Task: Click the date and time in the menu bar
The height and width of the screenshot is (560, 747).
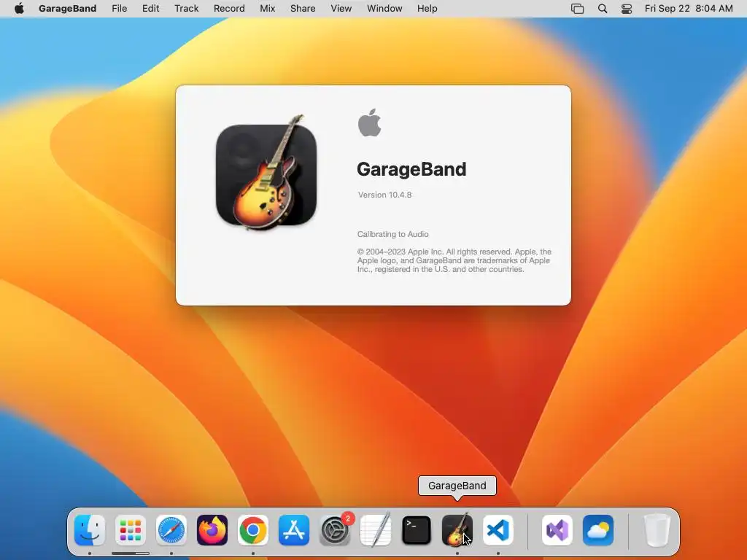Action: (689, 8)
